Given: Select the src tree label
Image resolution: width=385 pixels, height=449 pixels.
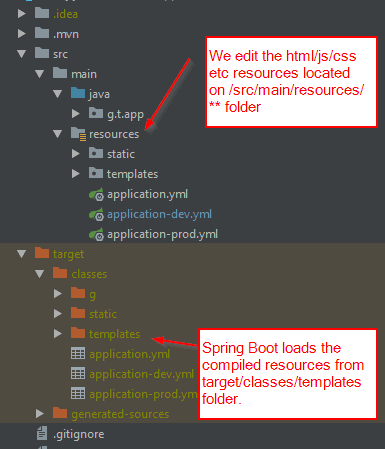Looking at the screenshot, I should coord(60,54).
